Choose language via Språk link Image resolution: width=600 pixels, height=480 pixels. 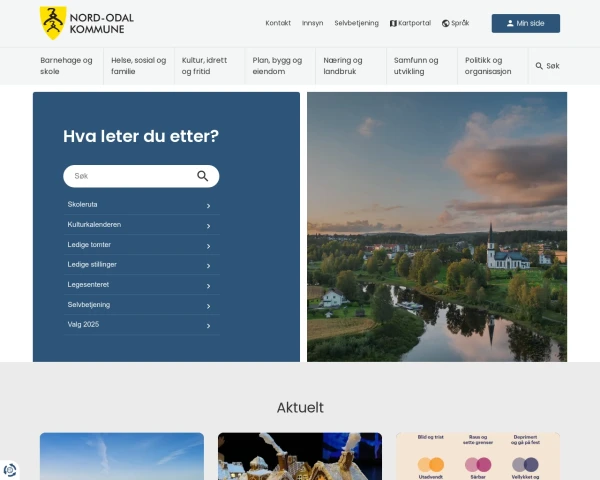click(x=455, y=23)
